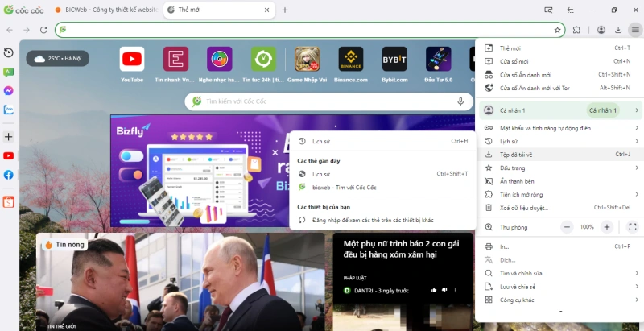Open more options on DANTRI article

455,291
